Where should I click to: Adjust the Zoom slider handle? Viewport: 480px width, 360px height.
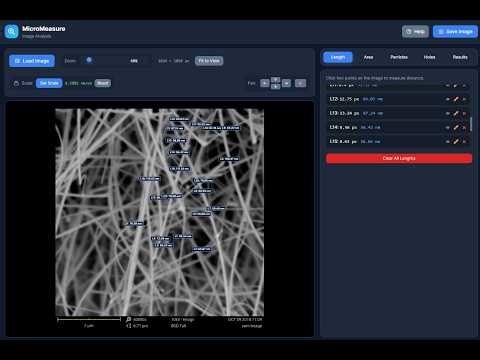click(89, 60)
